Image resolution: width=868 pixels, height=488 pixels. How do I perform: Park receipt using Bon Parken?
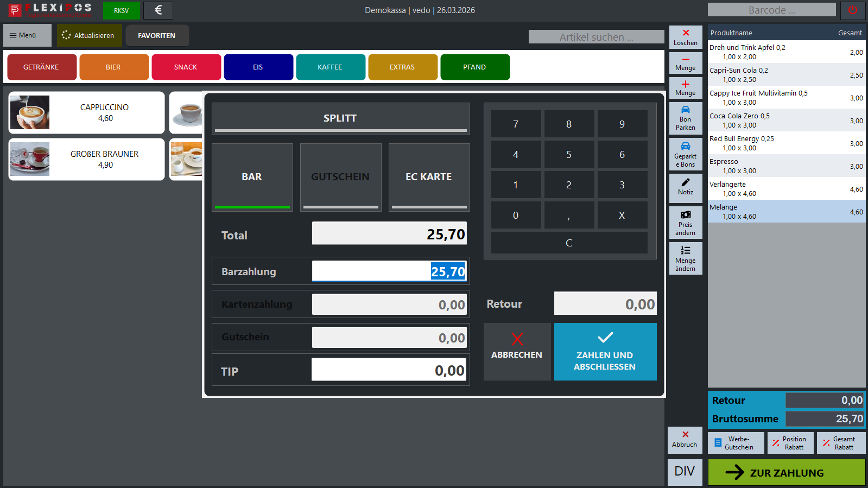point(686,118)
